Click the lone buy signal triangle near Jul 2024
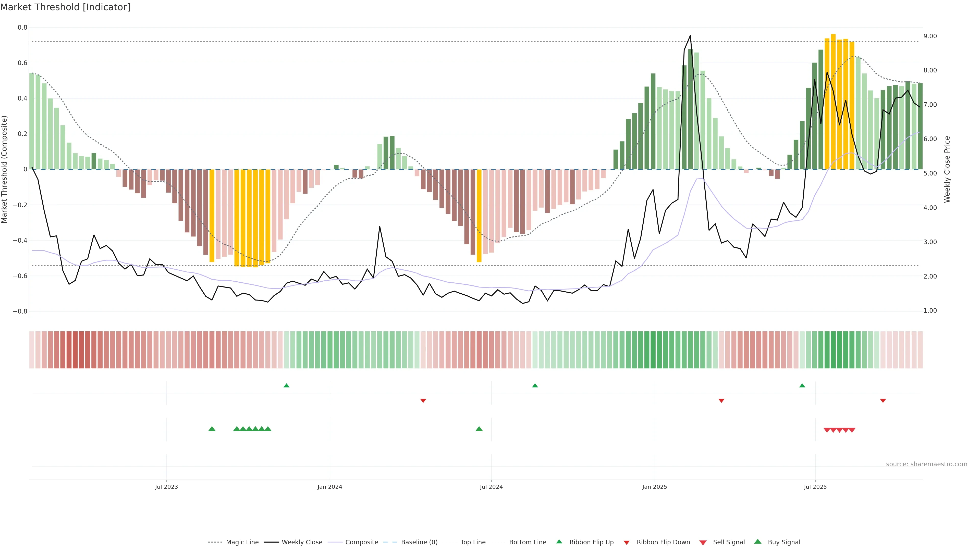The height and width of the screenshot is (551, 980). coord(479,429)
